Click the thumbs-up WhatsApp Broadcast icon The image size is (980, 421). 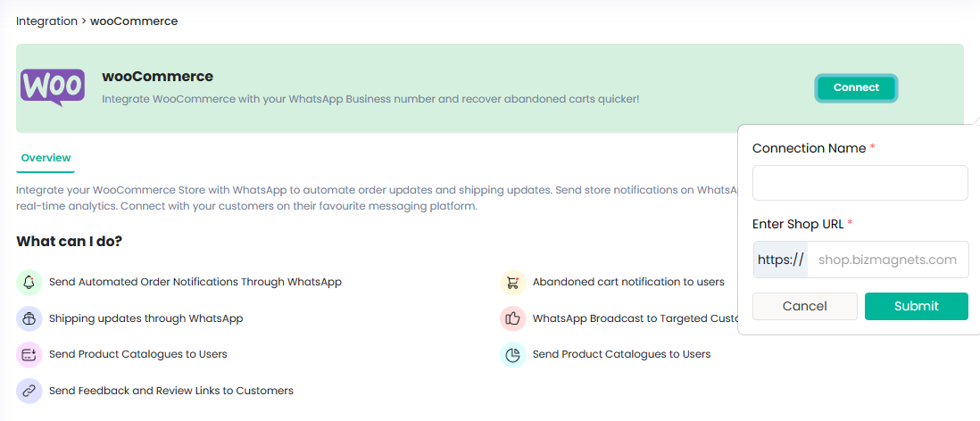click(x=512, y=318)
